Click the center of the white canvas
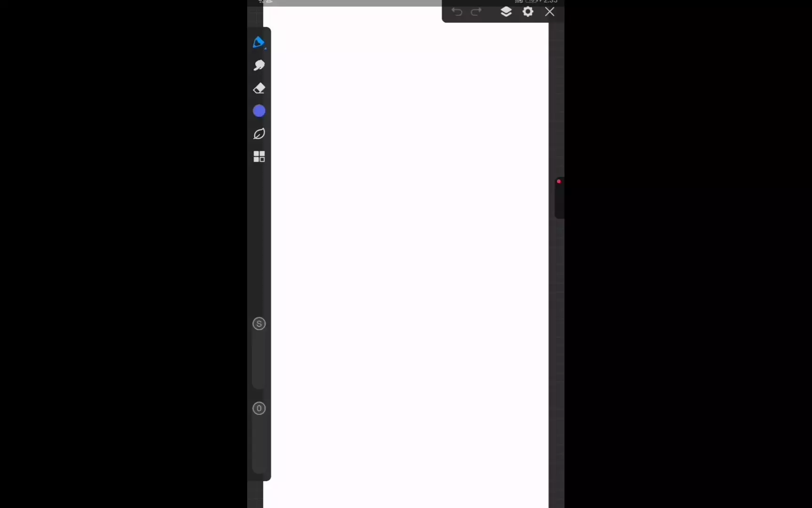This screenshot has width=812, height=508. tap(406, 256)
